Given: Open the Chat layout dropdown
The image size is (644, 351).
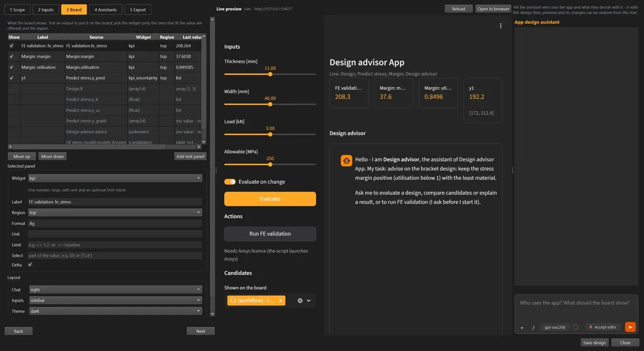Looking at the screenshot, I should pos(115,290).
